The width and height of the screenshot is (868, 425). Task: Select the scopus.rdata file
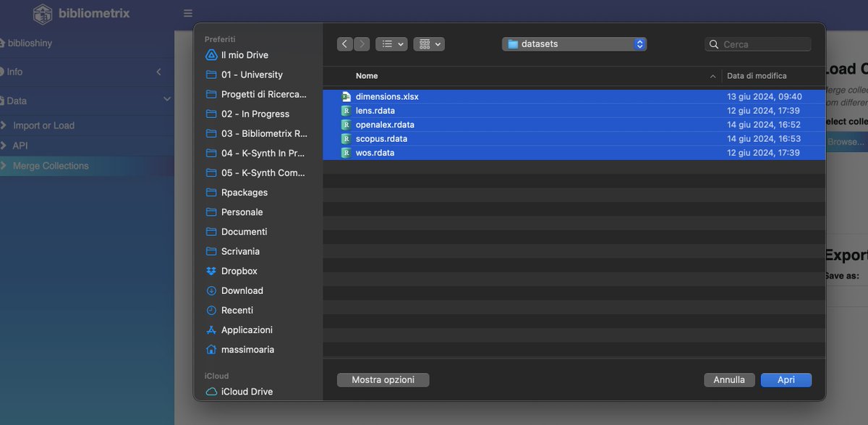tap(574, 138)
